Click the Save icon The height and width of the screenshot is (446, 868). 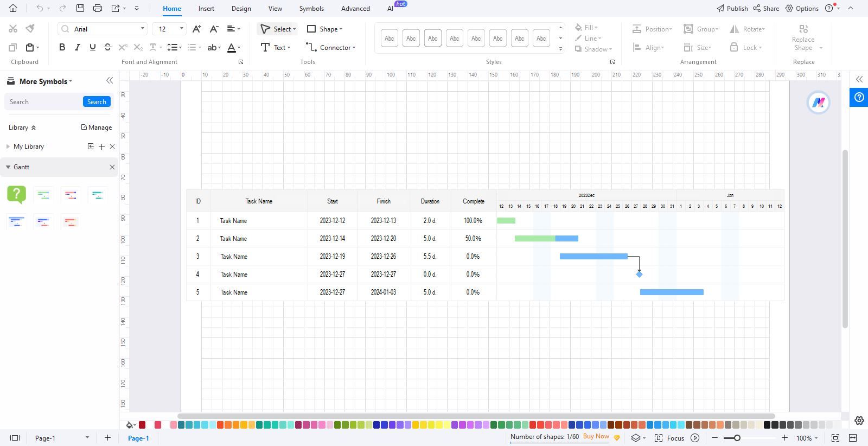click(x=80, y=8)
